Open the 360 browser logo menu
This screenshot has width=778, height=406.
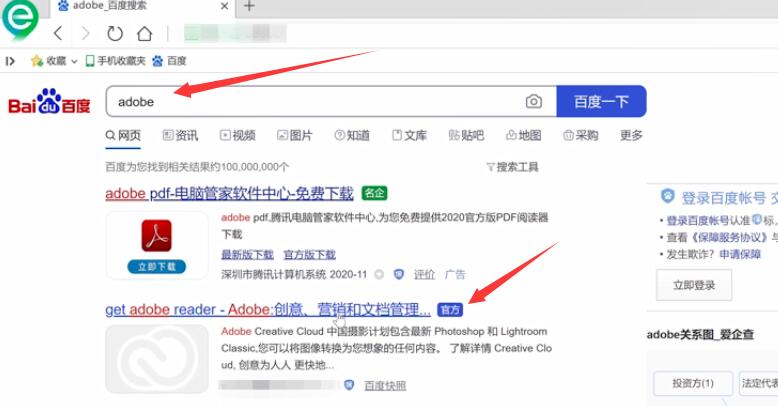[20, 19]
